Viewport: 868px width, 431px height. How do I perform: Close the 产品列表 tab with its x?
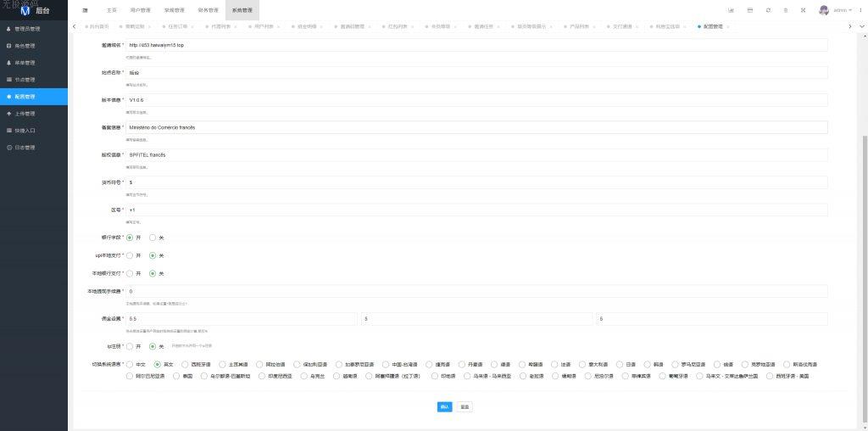tap(594, 26)
